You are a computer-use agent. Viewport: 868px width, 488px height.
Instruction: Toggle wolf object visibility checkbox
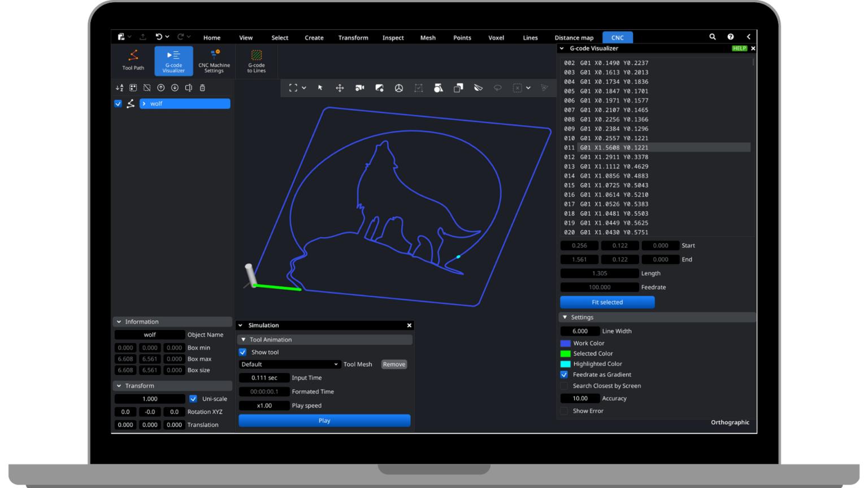point(118,104)
